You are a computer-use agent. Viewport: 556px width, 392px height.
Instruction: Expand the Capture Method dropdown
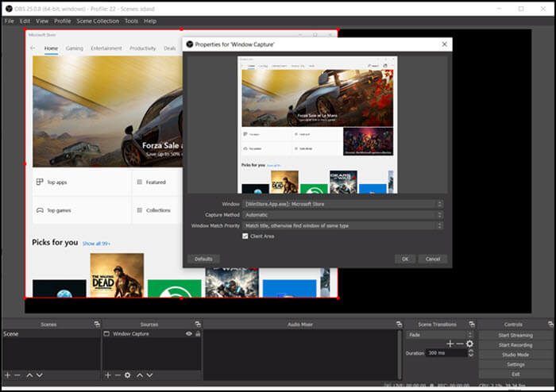click(342, 215)
